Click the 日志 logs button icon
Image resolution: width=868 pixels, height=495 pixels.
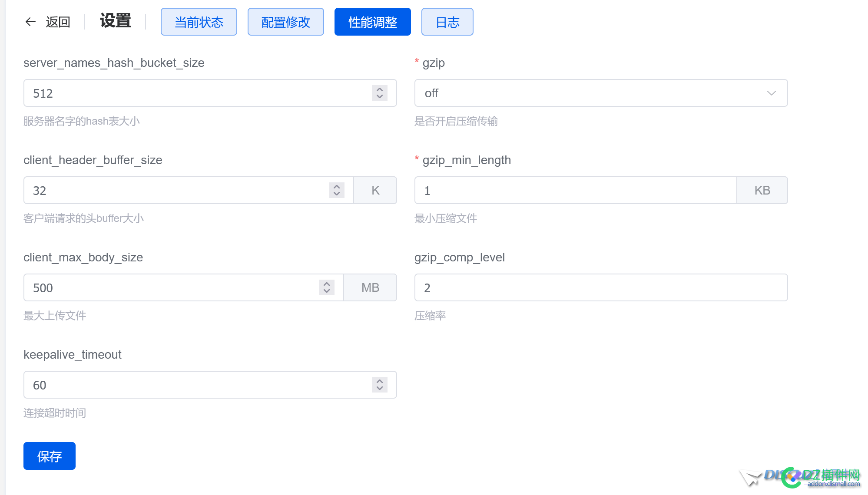tap(448, 22)
